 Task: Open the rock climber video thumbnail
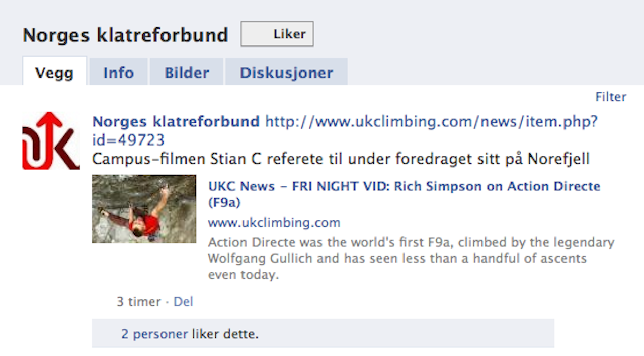pos(144,208)
